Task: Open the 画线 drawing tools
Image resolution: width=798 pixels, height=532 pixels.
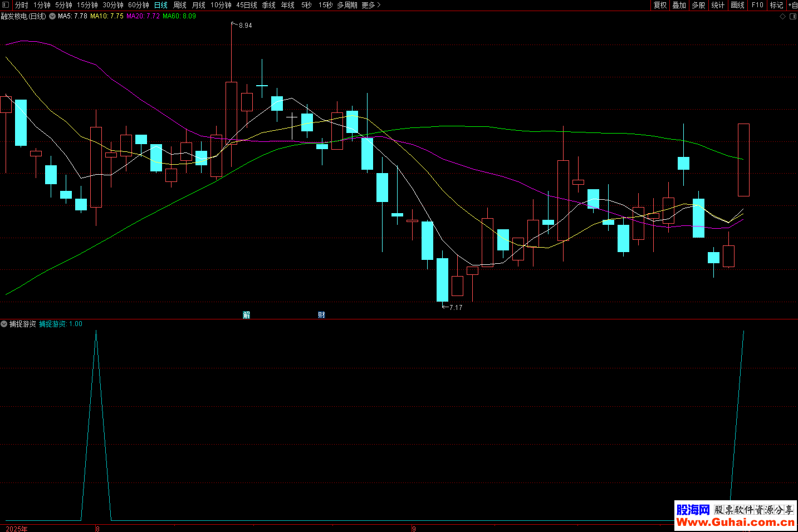Action: click(x=737, y=5)
